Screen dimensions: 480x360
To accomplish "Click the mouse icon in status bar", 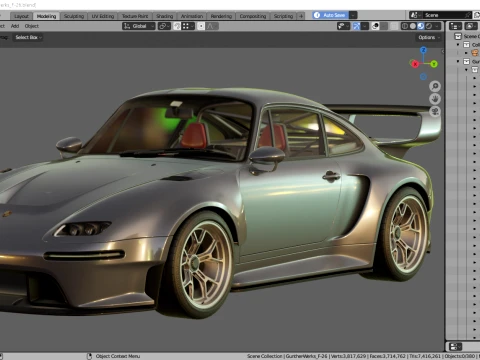I will coord(89,356).
